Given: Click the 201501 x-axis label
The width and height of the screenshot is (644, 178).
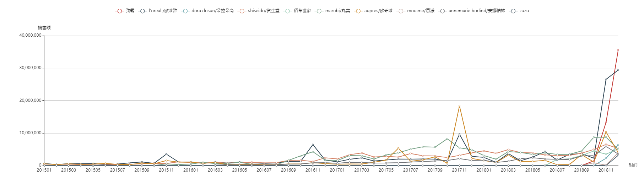Looking at the screenshot, I should pyautogui.click(x=44, y=170).
